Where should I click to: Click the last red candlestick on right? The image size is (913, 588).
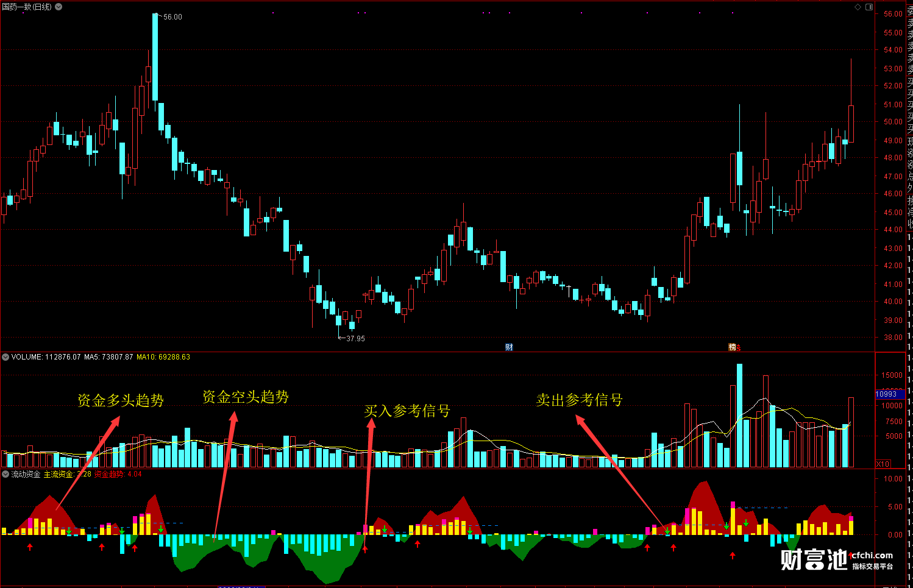851,124
